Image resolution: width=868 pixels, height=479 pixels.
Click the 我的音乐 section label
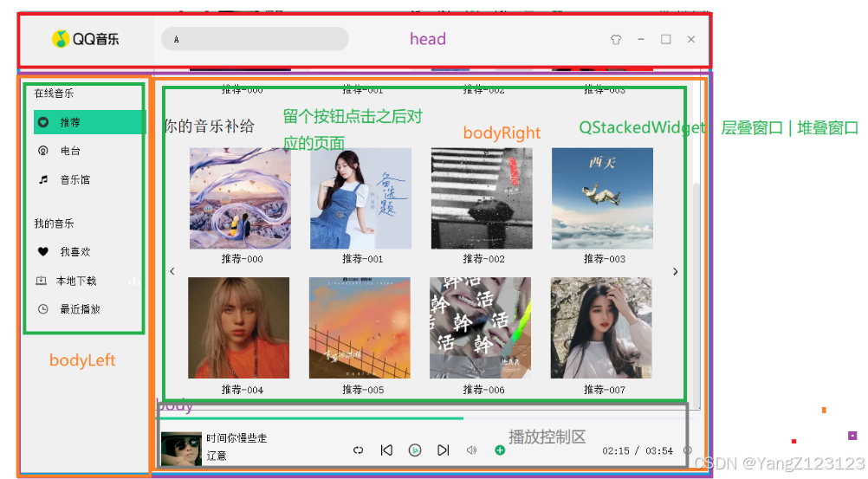54,223
